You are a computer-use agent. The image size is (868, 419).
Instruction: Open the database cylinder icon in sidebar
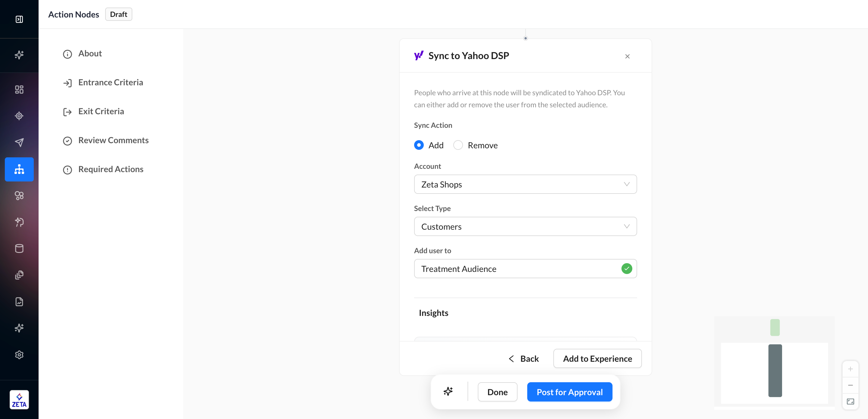(19, 248)
